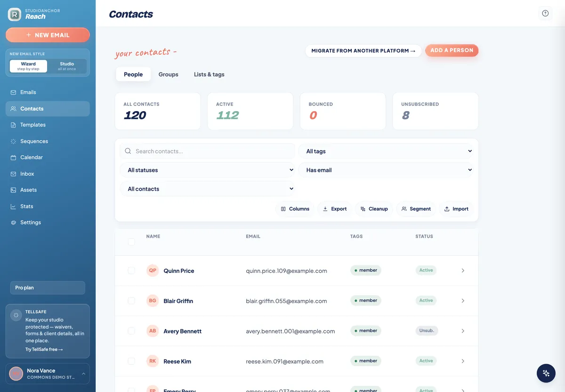Click the Unsub. status on Avery Bennett's row
Viewport: 565px width, 392px height.
pyautogui.click(x=427, y=331)
